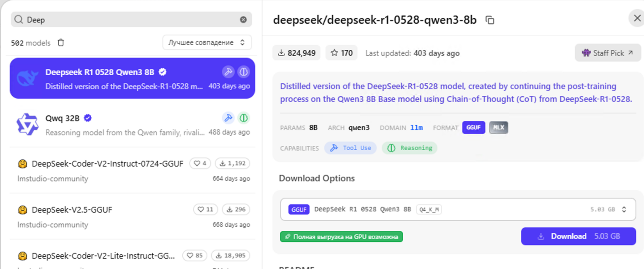Click the 824,949 downloads counter
Screen dimensions: 644x269
296,53
